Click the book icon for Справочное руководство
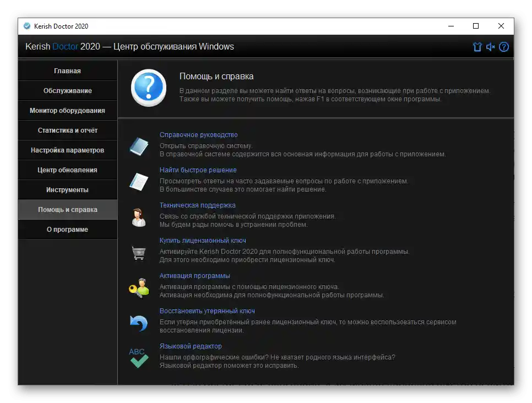532x403 pixels. point(139,146)
